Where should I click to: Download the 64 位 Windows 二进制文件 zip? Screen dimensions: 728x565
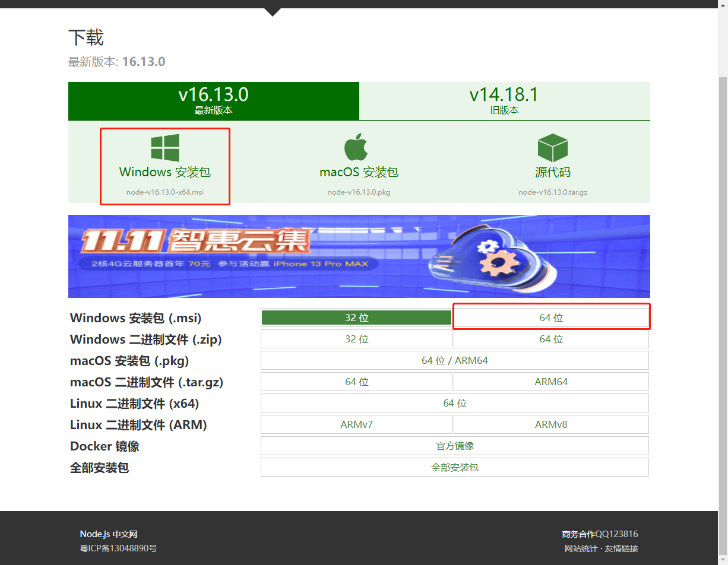551,339
